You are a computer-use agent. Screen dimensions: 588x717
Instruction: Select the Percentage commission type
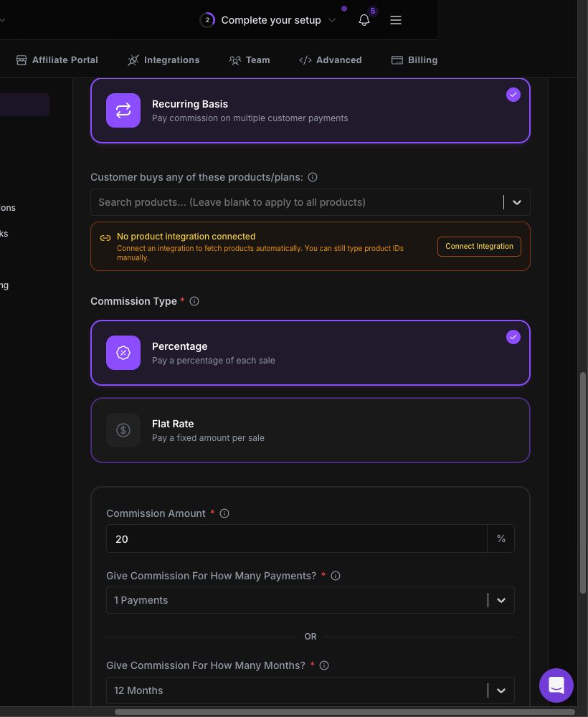(x=310, y=353)
